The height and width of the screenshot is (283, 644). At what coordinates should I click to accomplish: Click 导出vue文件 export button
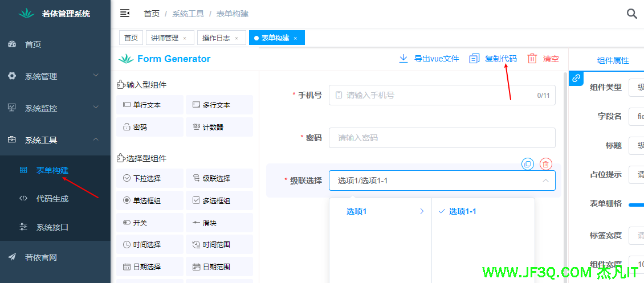429,58
